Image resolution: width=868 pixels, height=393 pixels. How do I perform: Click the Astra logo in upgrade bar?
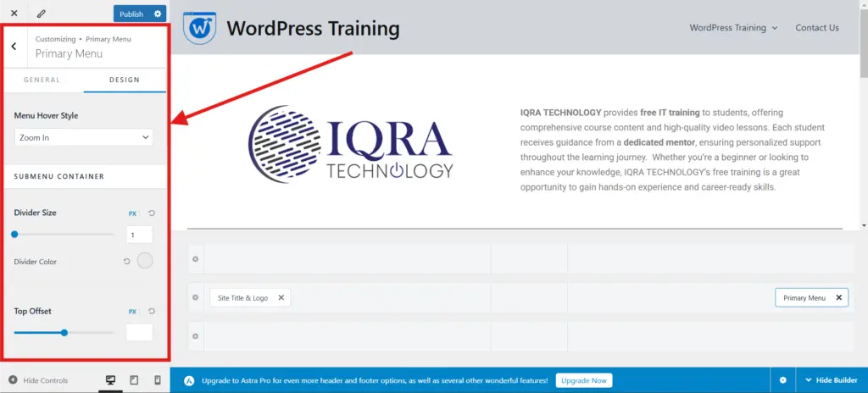coord(189,381)
